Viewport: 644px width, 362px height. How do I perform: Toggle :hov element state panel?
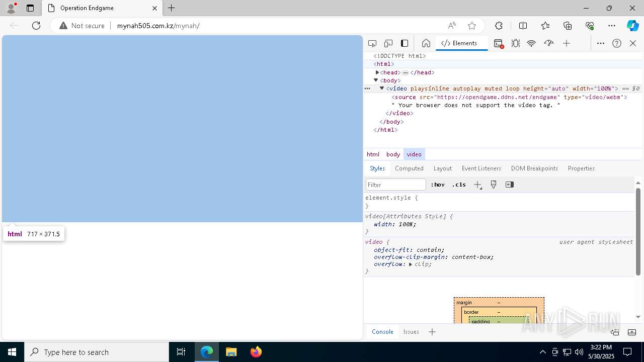(438, 185)
